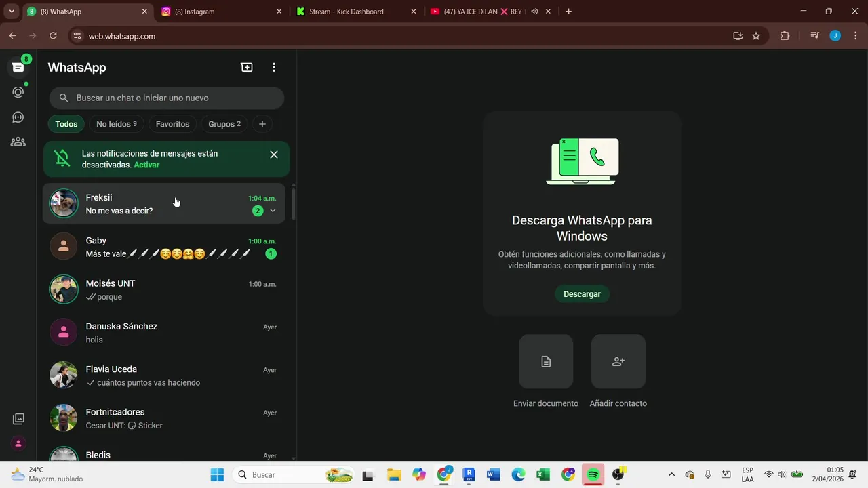Click Moisés UNT's avatar
The height and width of the screenshot is (488, 868).
(64, 289)
